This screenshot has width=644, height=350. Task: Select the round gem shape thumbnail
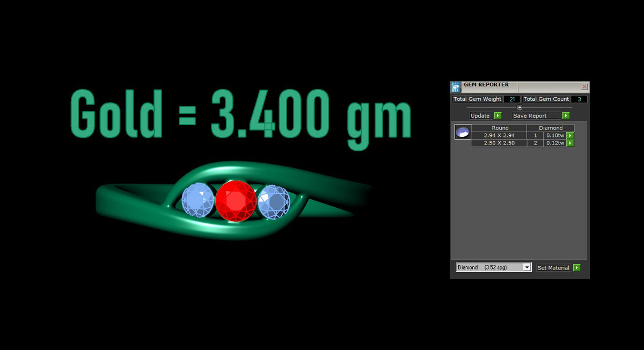point(463,132)
